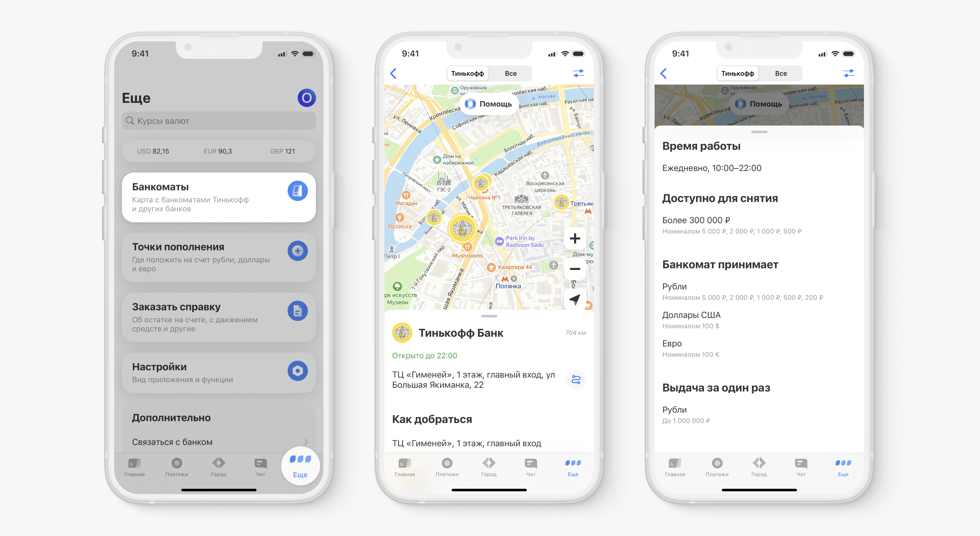Viewport: 980px width, 536px height.
Task: Tap the order certificate icon
Action: tap(298, 312)
